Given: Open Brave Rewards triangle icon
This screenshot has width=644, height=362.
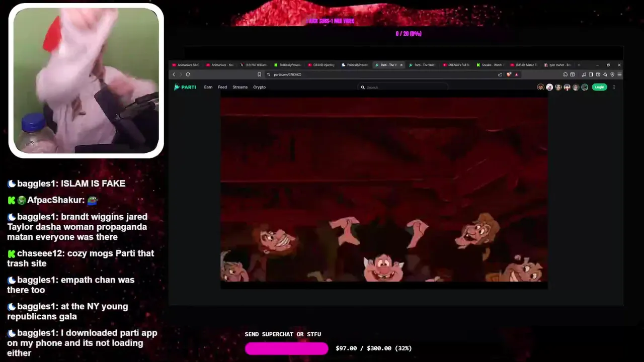Looking at the screenshot, I should [x=517, y=74].
